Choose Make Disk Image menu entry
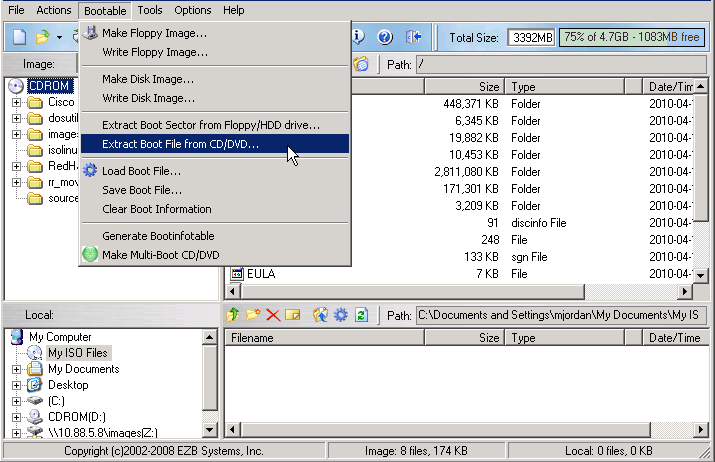The width and height of the screenshot is (715, 462). click(214, 79)
